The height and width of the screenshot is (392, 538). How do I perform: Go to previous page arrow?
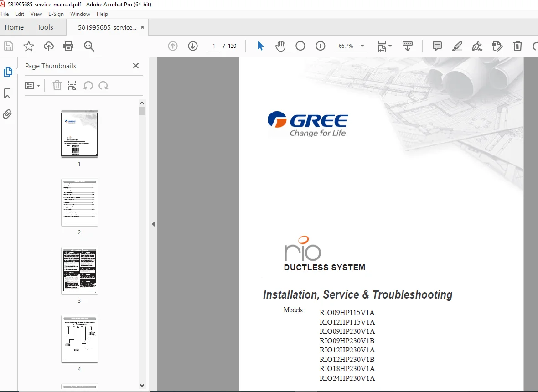coord(173,46)
